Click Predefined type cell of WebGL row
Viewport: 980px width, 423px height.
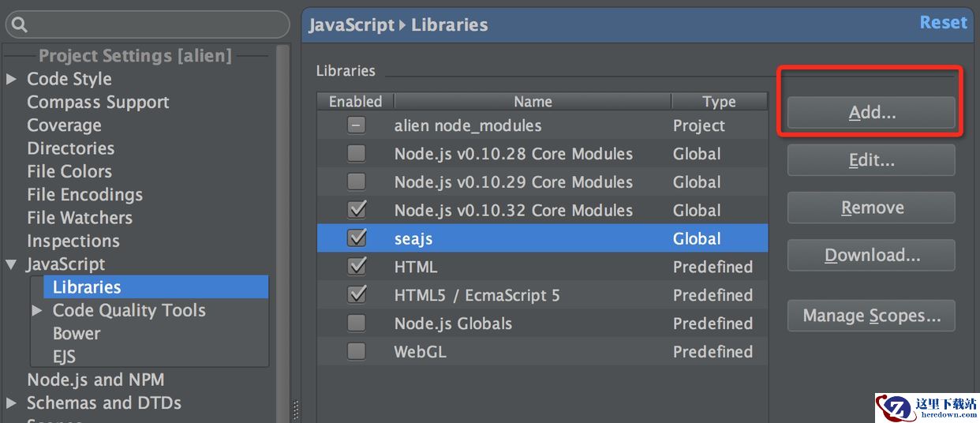coord(713,352)
